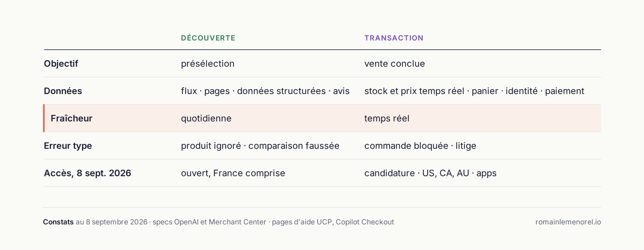Click the TRANSACTION column header
The height and width of the screenshot is (250, 644).
pos(394,38)
